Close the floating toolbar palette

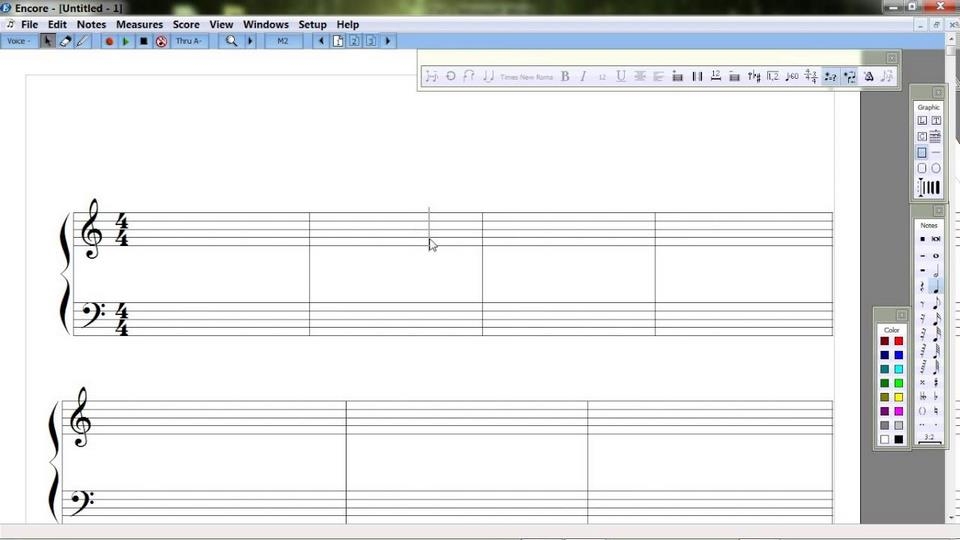click(x=891, y=58)
